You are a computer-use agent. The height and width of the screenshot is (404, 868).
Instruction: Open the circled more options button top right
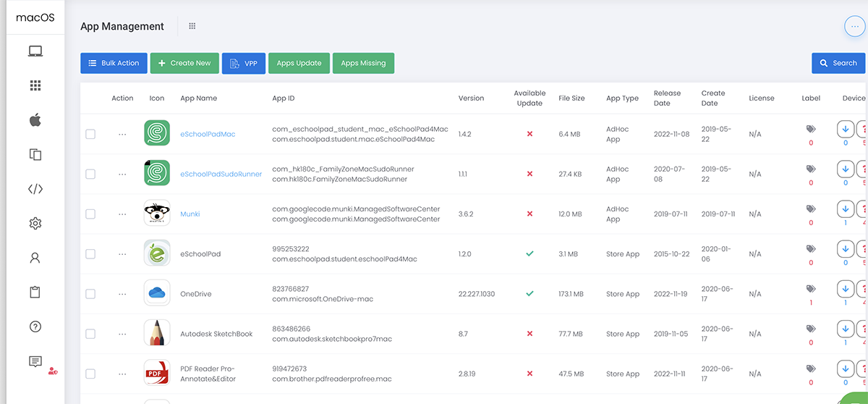855,26
